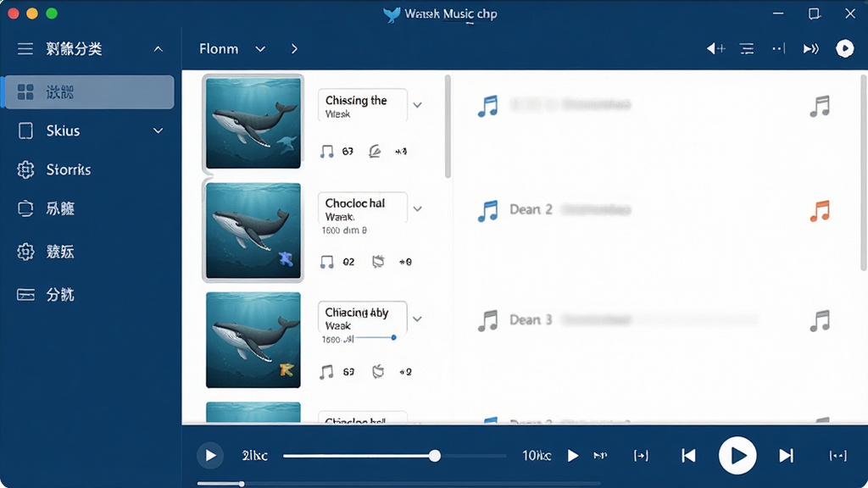Click the volume up icon in toolbar
Screen dimensions: 868x488
(715, 48)
